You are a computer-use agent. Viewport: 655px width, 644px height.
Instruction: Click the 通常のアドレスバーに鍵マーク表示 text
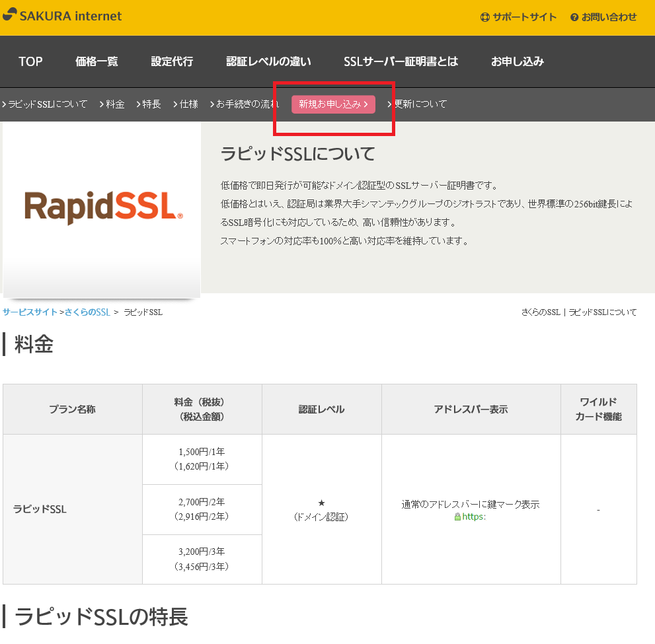coord(471,505)
